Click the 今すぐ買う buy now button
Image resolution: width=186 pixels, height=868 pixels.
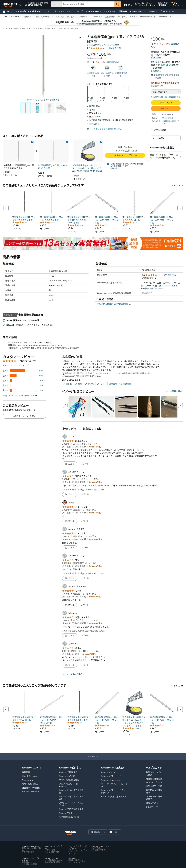[165, 108]
